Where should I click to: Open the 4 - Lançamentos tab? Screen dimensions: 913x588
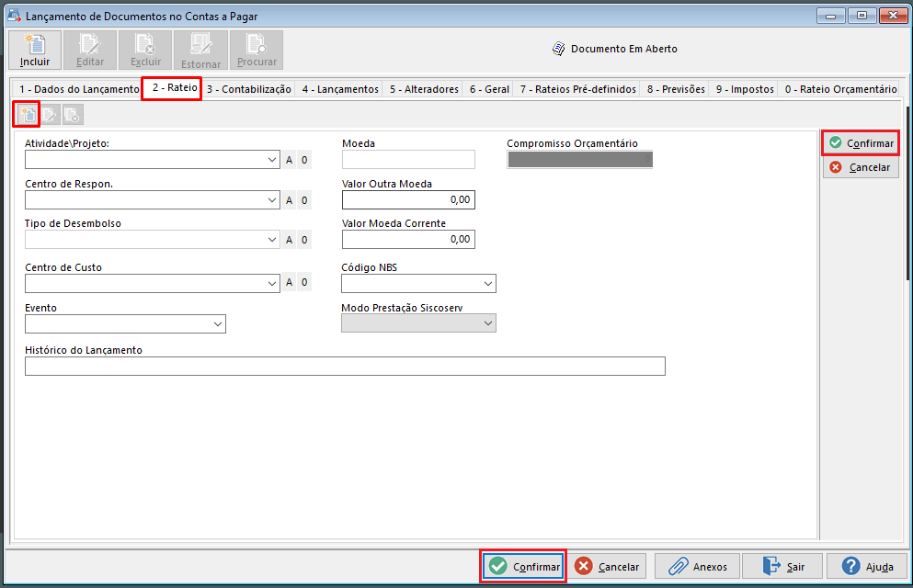point(340,89)
